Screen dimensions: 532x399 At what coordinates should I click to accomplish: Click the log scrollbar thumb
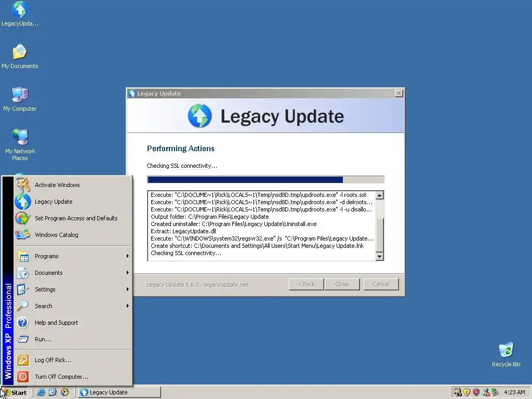(x=380, y=235)
